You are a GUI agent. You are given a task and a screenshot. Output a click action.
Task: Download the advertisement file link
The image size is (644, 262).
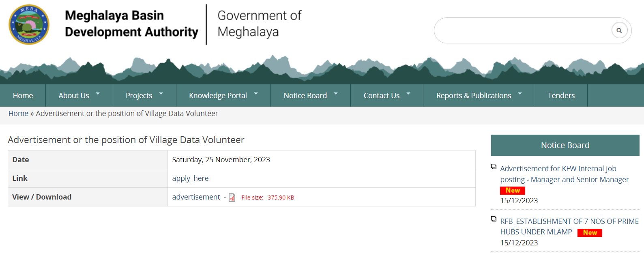pos(196,197)
